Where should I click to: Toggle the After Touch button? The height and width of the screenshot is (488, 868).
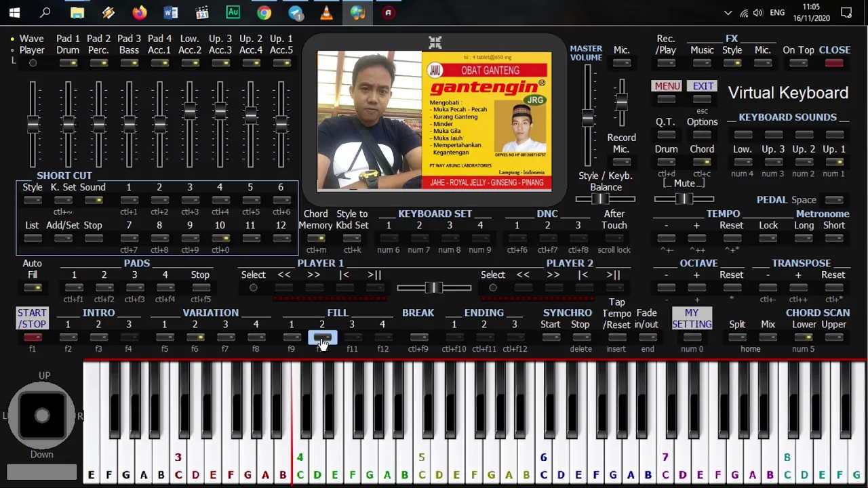614,239
